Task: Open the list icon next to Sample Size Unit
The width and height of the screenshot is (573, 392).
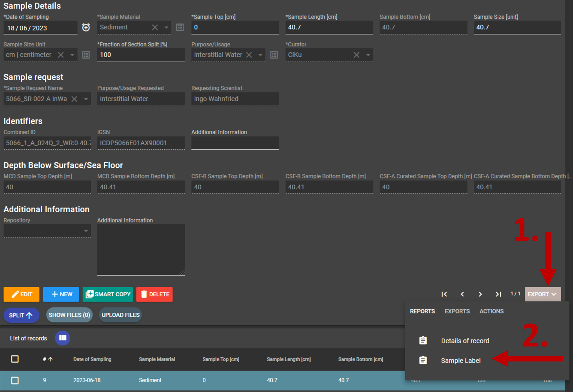Action: click(x=86, y=55)
